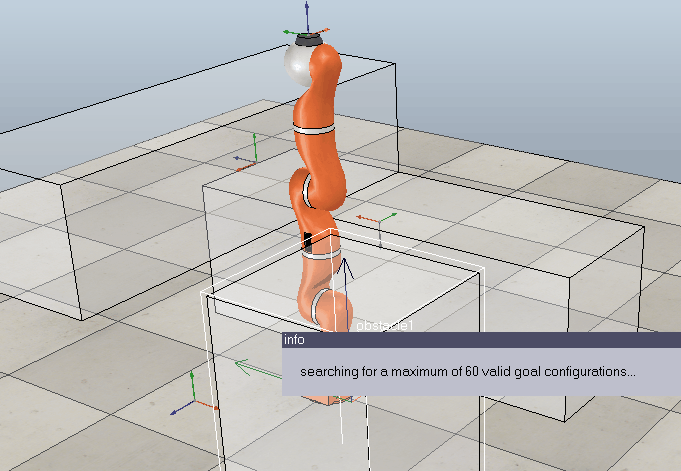Select the robot's upper orange arm link
The height and width of the screenshot is (471, 681).
[x=317, y=87]
